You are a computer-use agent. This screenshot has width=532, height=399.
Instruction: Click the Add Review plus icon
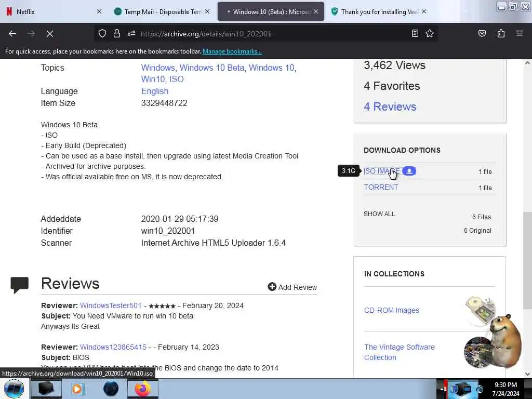(272, 287)
